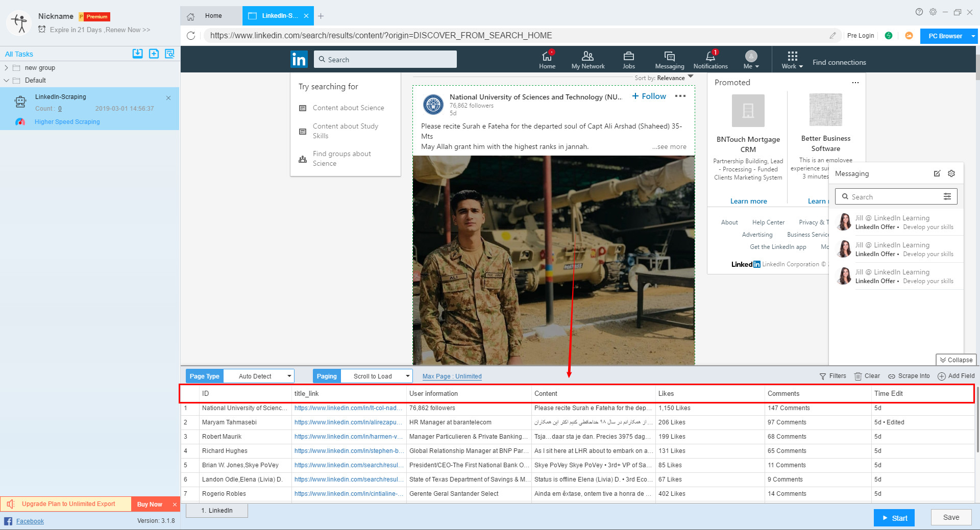980x530 pixels.
Task: Click the Promoted panel ellipsis
Action: point(855,83)
